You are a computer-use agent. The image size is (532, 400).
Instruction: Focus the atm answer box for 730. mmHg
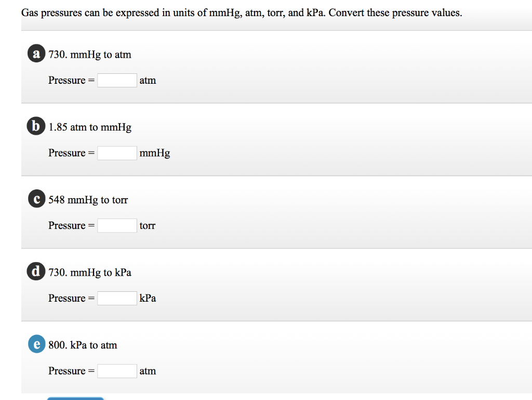click(117, 81)
